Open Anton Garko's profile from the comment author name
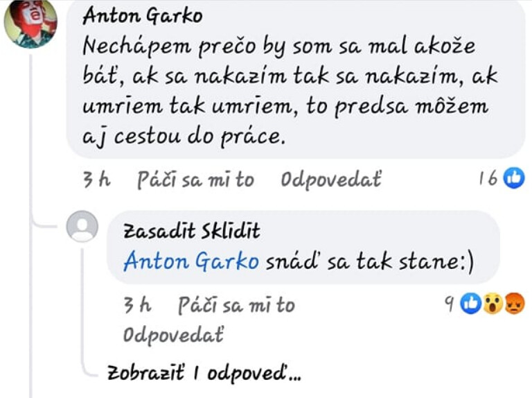Screen dimensions: 532x398 pyautogui.click(x=142, y=15)
